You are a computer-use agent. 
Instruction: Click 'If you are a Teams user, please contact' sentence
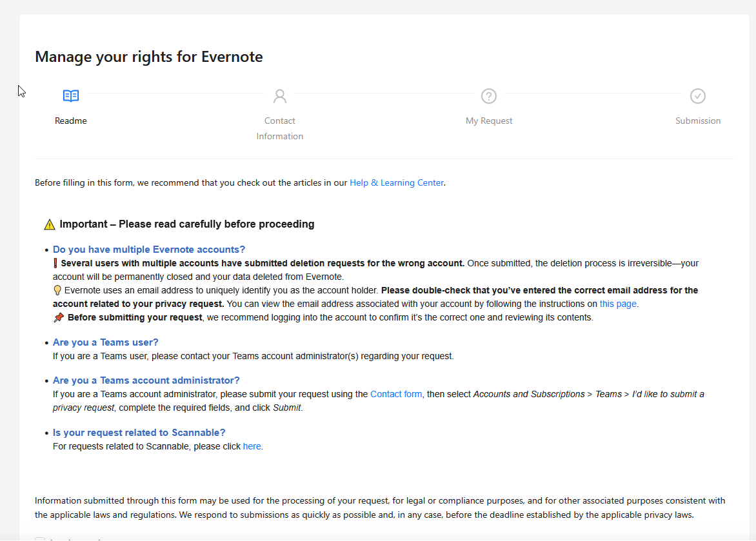(x=253, y=357)
